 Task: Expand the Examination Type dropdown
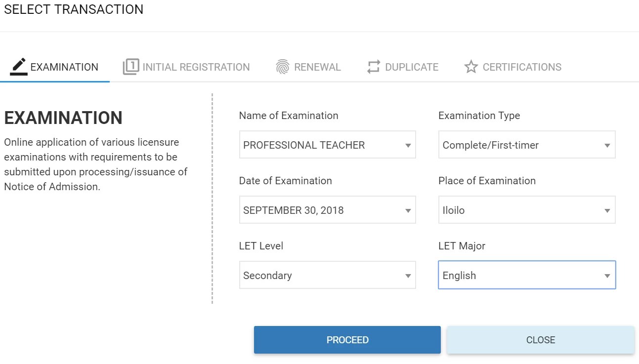click(526, 145)
